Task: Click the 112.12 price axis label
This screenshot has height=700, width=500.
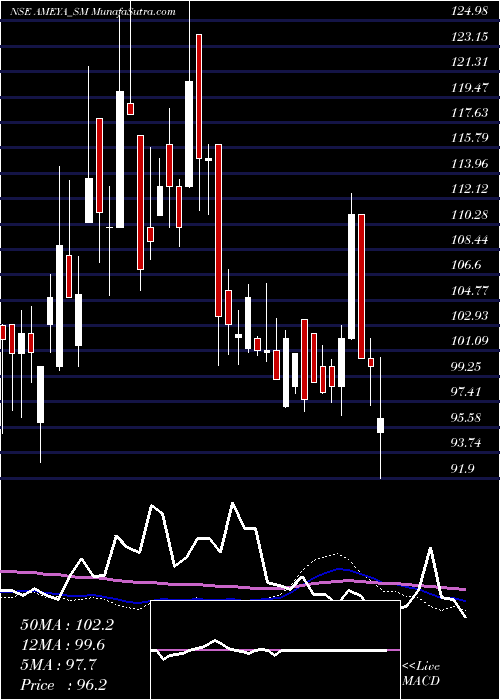Action: pos(469,189)
